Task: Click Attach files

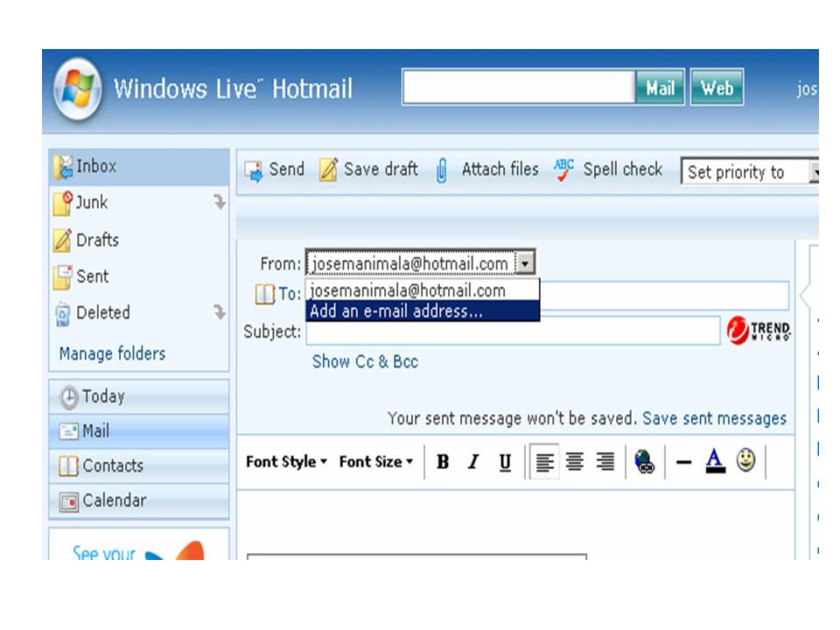Action: (500, 169)
